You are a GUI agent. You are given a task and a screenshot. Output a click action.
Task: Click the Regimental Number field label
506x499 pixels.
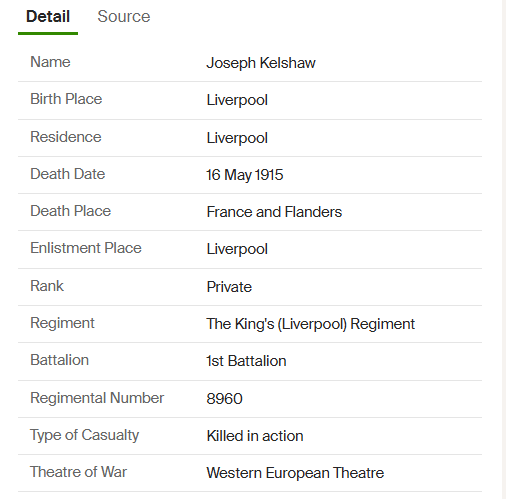click(x=97, y=398)
